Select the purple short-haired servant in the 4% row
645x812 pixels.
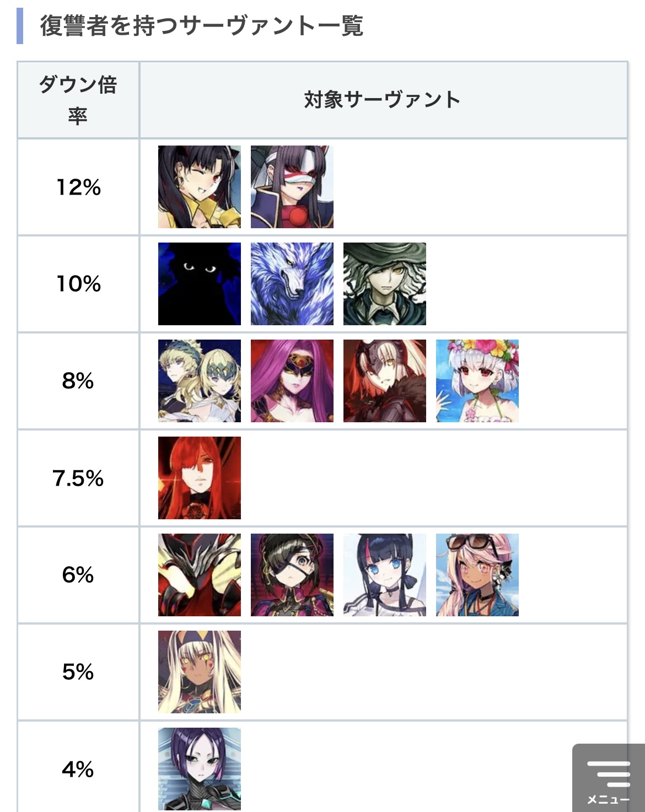pyautogui.click(x=200, y=769)
